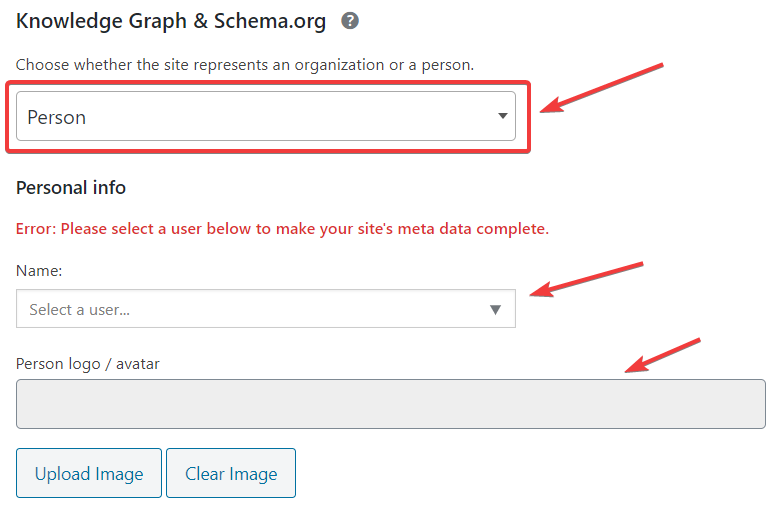This screenshot has height=525, width=783.
Task: Click the 'Personal info' section heading
Action: click(x=71, y=187)
